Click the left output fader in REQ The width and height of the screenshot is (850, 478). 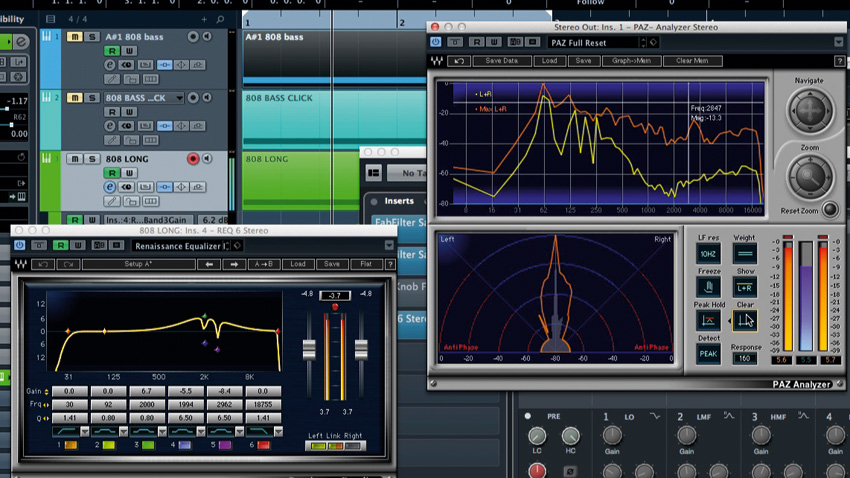point(309,350)
